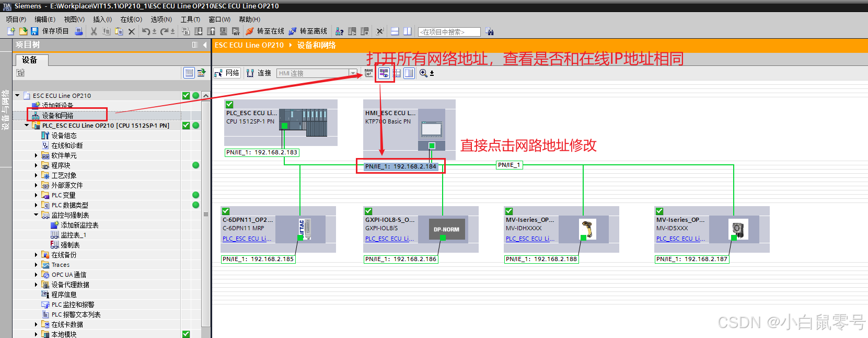
Task: Follow PLC_ESC ECU link under MV-ID5XXX
Action: [x=680, y=239]
